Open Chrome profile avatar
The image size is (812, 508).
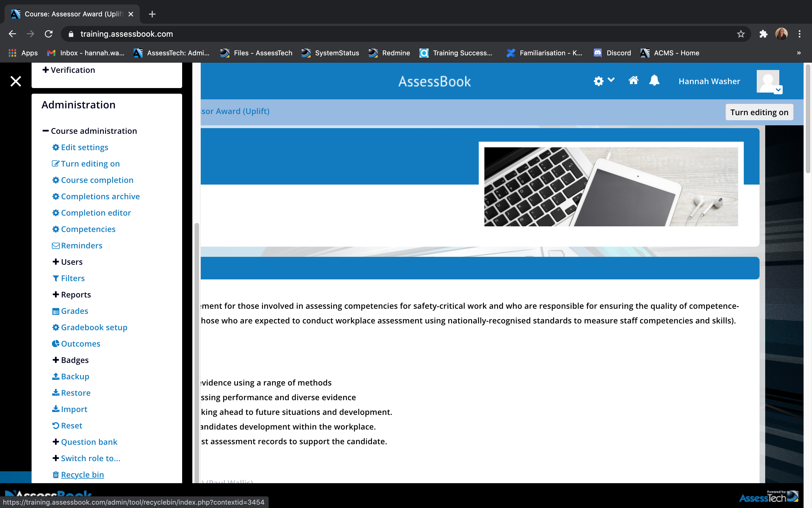[x=782, y=34]
